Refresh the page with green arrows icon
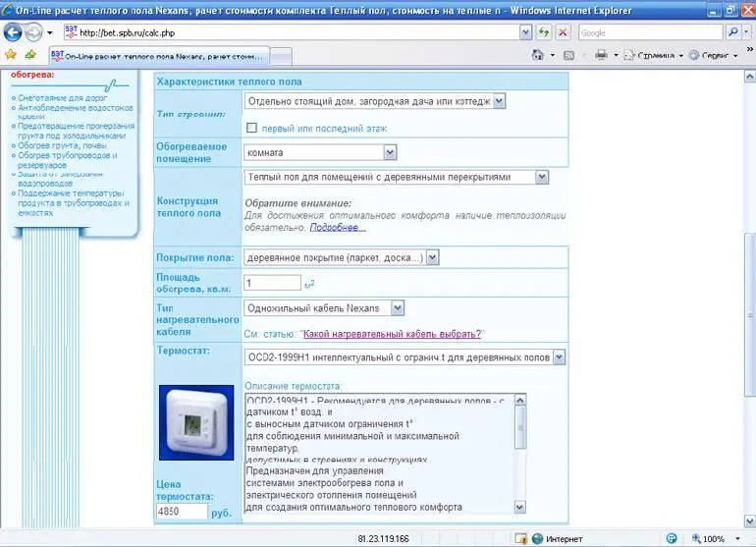 (x=544, y=32)
